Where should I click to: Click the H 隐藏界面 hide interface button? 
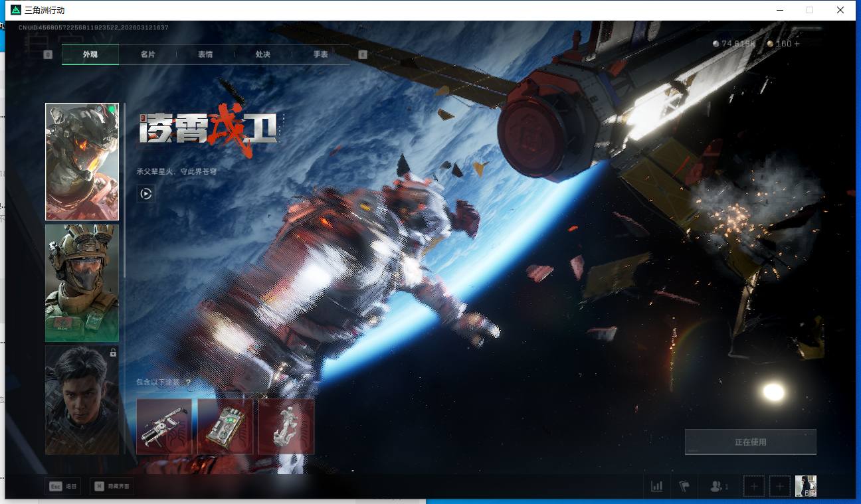(112, 486)
